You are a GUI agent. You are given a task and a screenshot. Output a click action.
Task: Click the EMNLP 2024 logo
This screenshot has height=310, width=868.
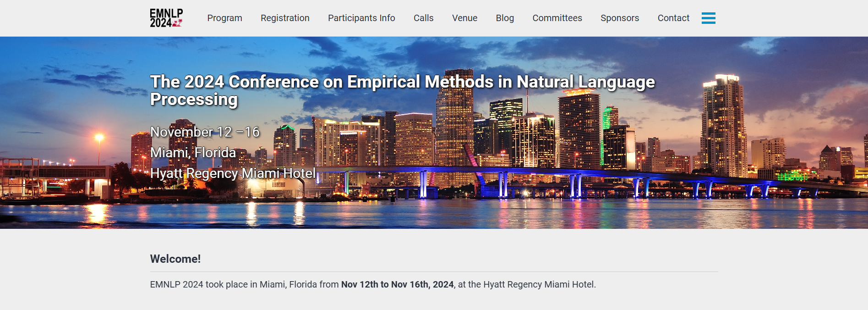[166, 18]
